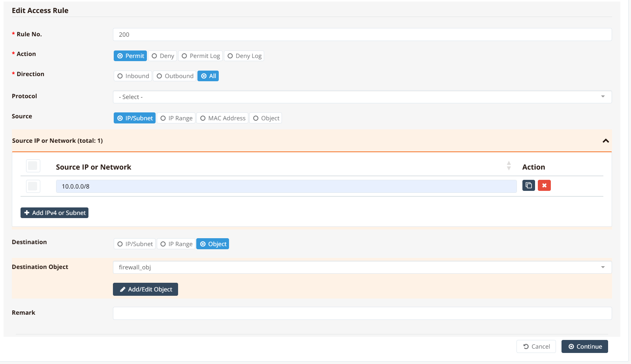
Task: Cancel editing the access rule
Action: [x=536, y=347]
